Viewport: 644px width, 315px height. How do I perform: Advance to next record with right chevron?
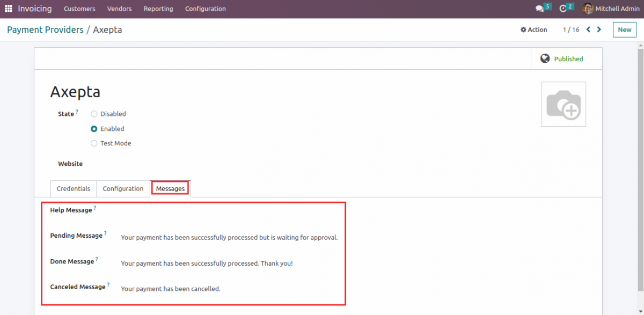point(599,30)
